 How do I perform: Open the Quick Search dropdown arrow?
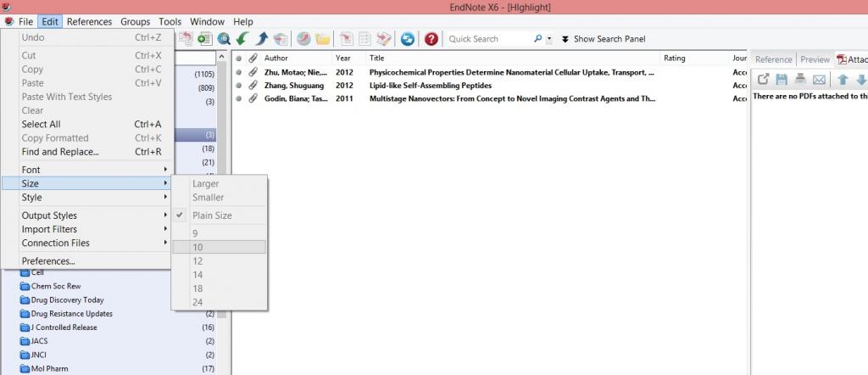pyautogui.click(x=549, y=39)
